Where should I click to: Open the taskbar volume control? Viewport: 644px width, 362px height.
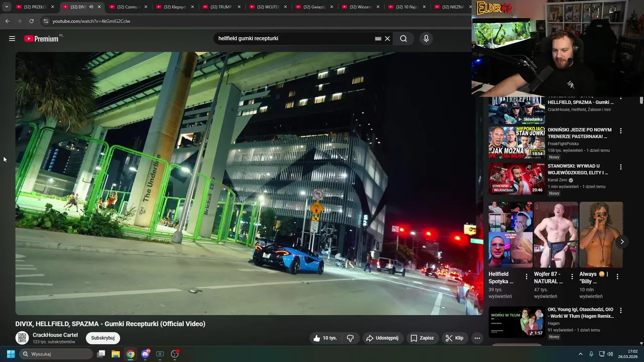tap(610, 354)
